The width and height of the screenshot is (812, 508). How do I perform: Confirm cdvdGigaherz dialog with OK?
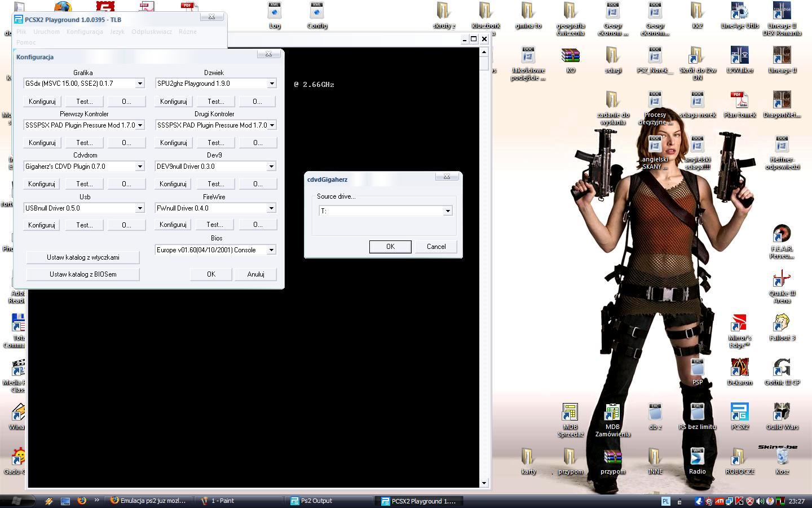390,247
